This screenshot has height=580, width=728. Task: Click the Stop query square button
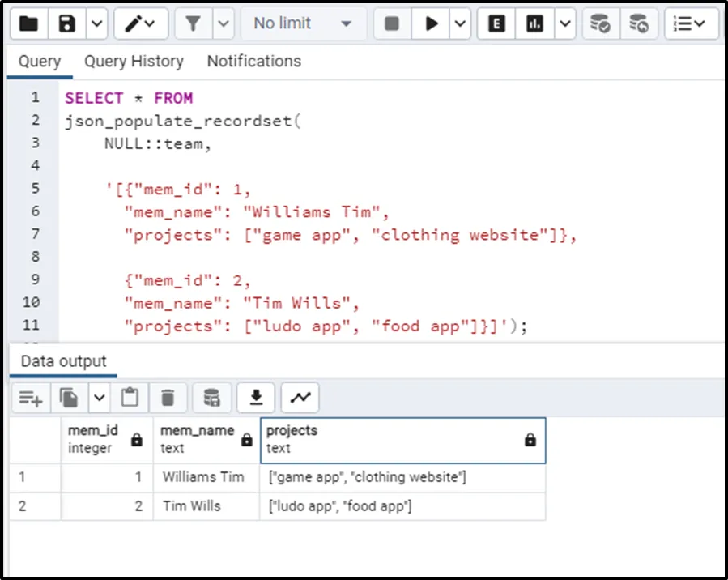click(x=392, y=24)
